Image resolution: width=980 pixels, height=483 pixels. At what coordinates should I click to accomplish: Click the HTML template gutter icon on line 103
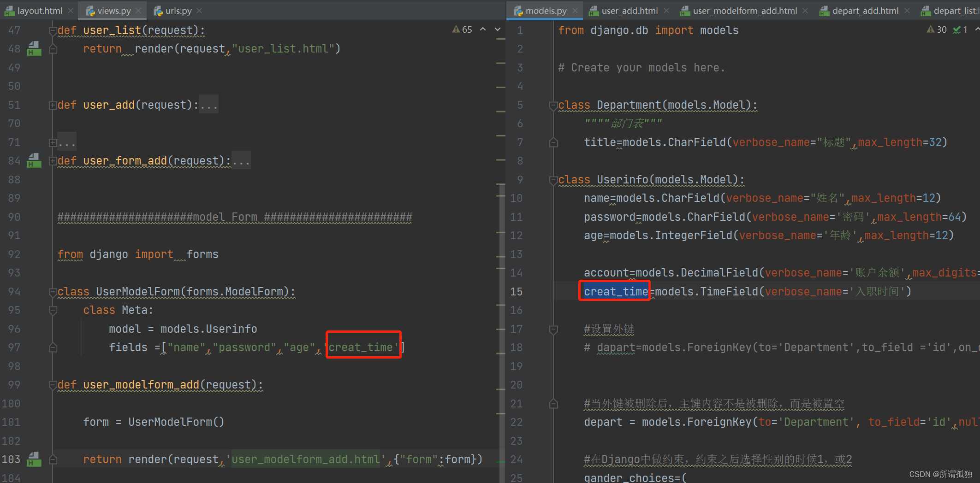point(34,459)
